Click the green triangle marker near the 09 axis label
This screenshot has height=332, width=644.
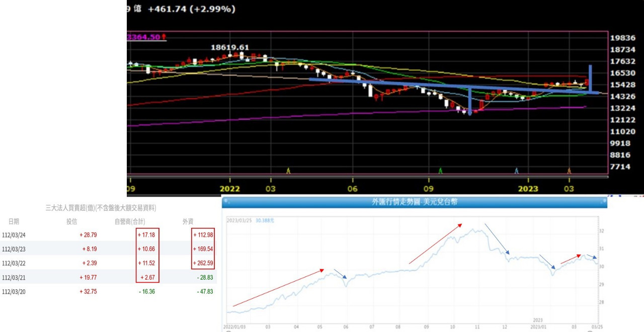click(x=441, y=171)
